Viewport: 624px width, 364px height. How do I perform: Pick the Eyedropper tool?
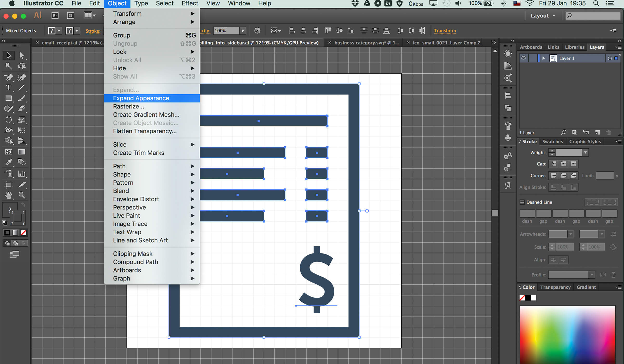(x=9, y=162)
